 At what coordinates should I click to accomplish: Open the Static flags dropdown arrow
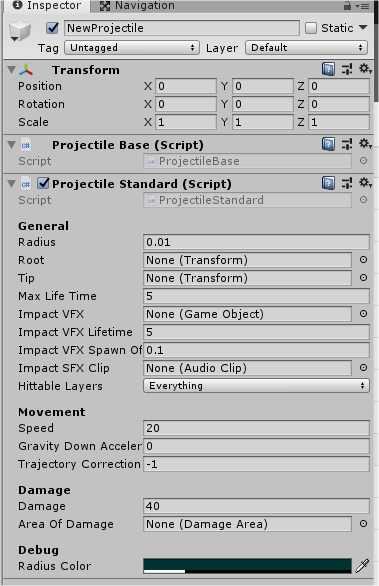click(x=363, y=28)
